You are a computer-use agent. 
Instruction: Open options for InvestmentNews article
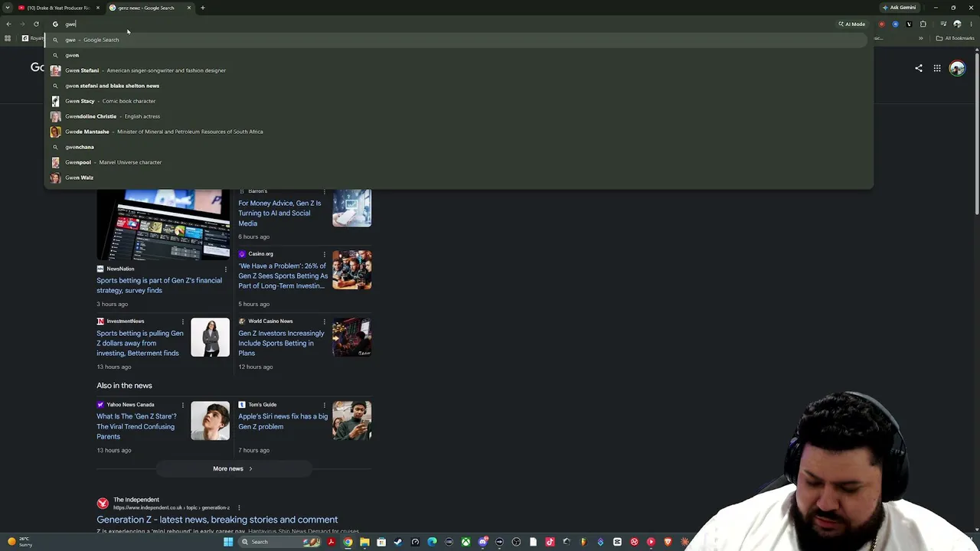(x=182, y=321)
